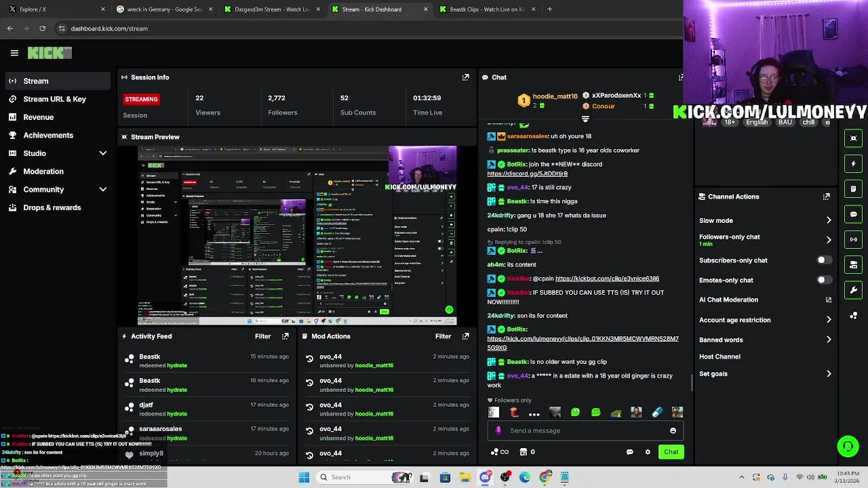Click the screen capture icon in right rail
Screen dimensions: 868x488
tap(854, 138)
